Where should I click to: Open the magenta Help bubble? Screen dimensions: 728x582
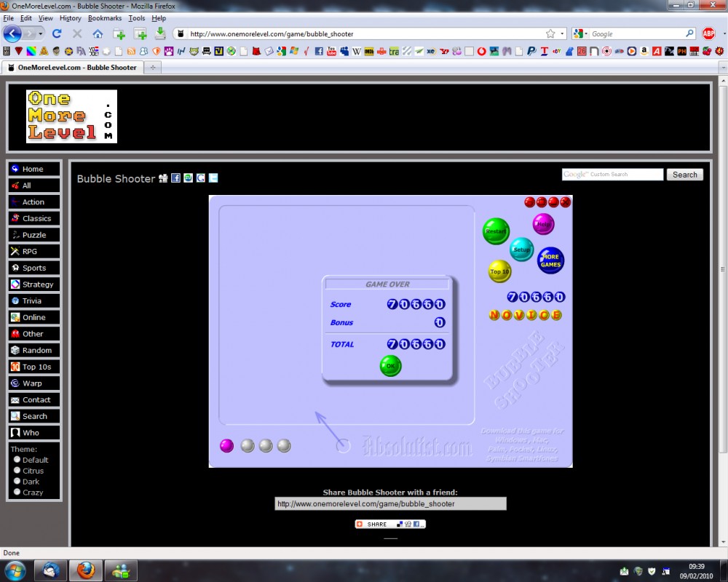point(543,224)
